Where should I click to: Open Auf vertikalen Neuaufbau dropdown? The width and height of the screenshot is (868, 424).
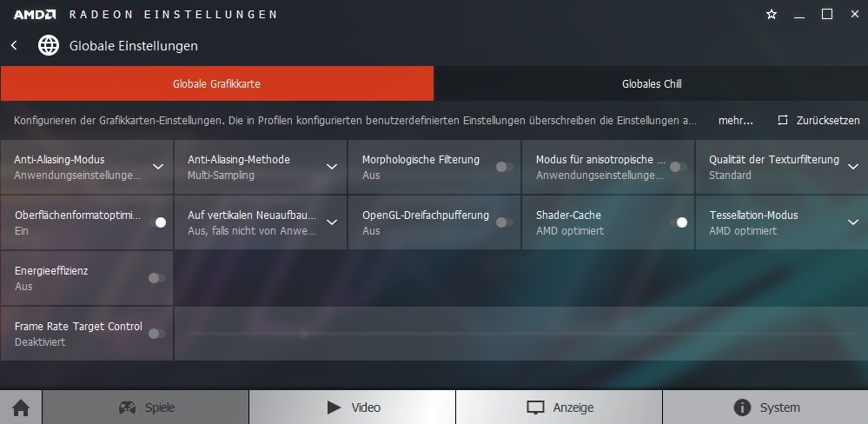[x=332, y=222]
